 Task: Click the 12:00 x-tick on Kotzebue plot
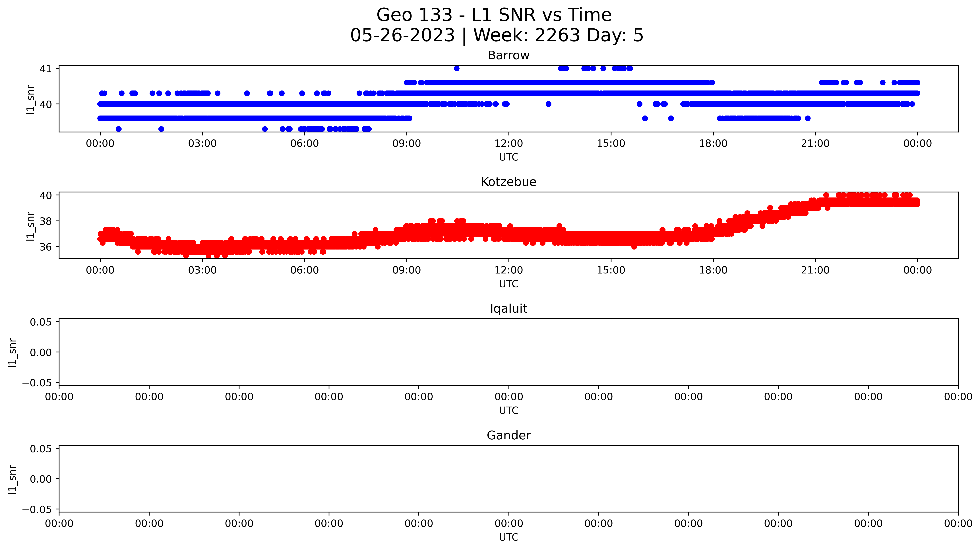click(509, 270)
